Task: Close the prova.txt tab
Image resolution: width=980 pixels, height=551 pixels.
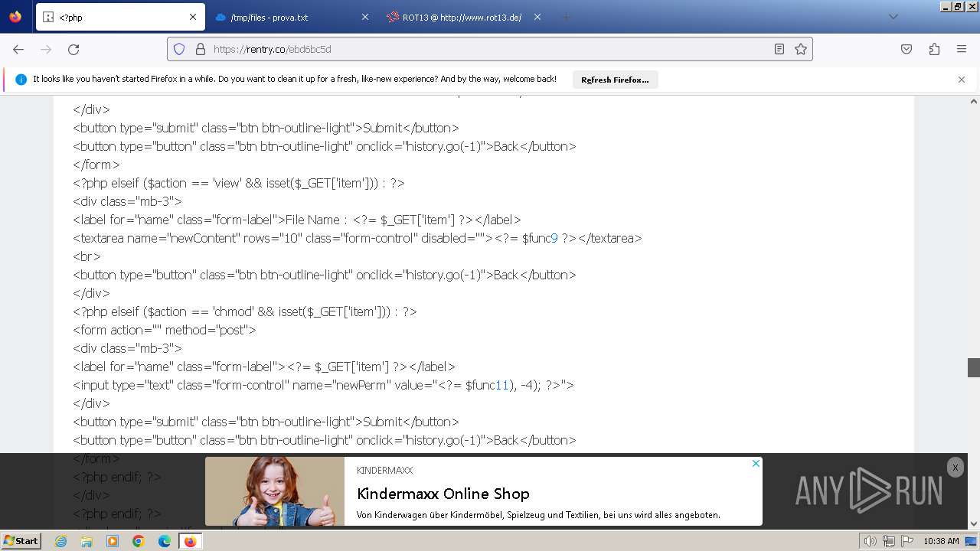Action: tap(365, 17)
